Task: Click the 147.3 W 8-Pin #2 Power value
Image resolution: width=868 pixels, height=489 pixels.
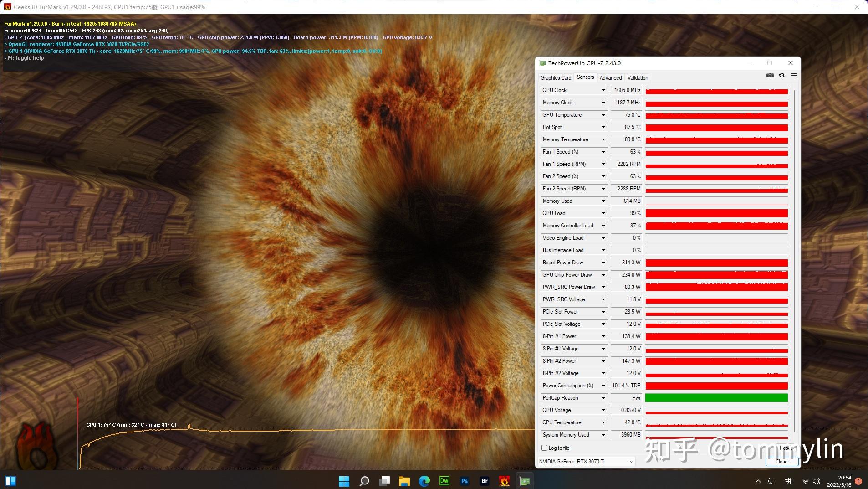Action: click(x=626, y=361)
